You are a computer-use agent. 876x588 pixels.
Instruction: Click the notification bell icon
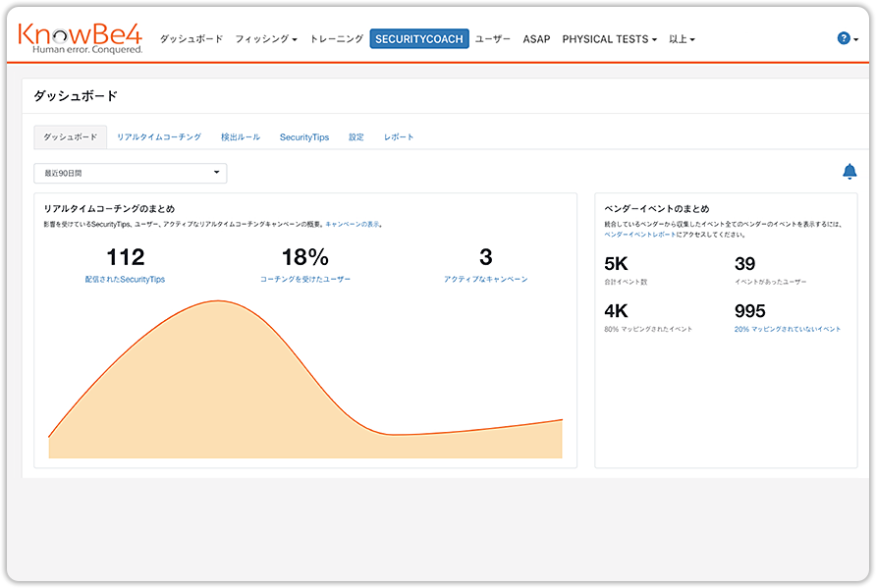pyautogui.click(x=849, y=172)
